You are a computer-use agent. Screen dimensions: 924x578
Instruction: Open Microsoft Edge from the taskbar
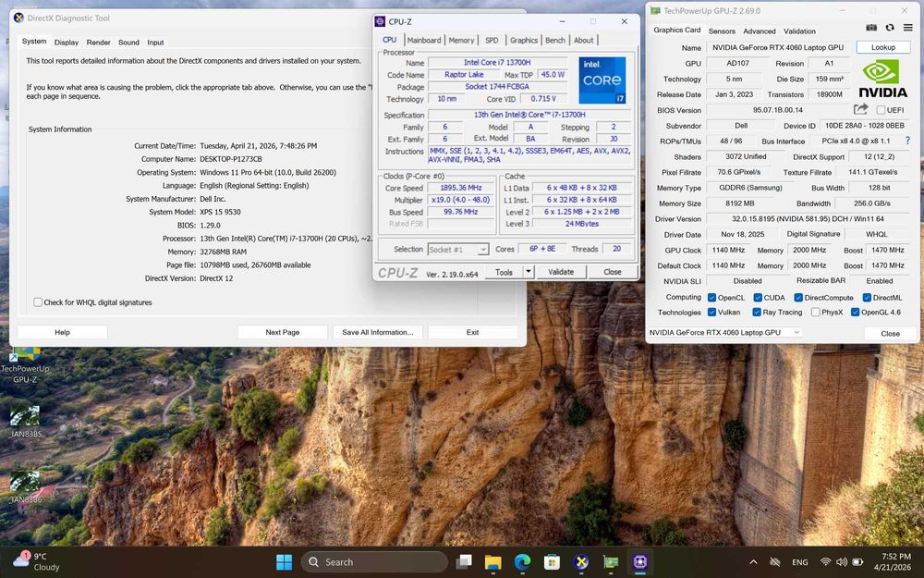[x=522, y=562]
